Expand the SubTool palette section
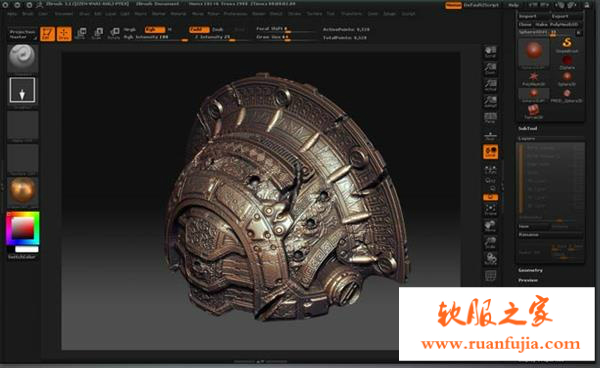The image size is (600, 368). [x=528, y=129]
